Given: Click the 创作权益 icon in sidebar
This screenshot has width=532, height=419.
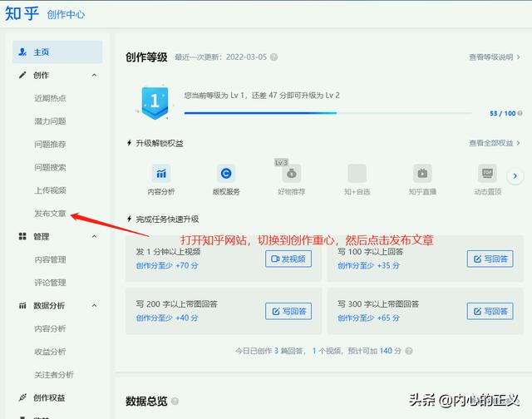Looking at the screenshot, I should pyautogui.click(x=22, y=397).
